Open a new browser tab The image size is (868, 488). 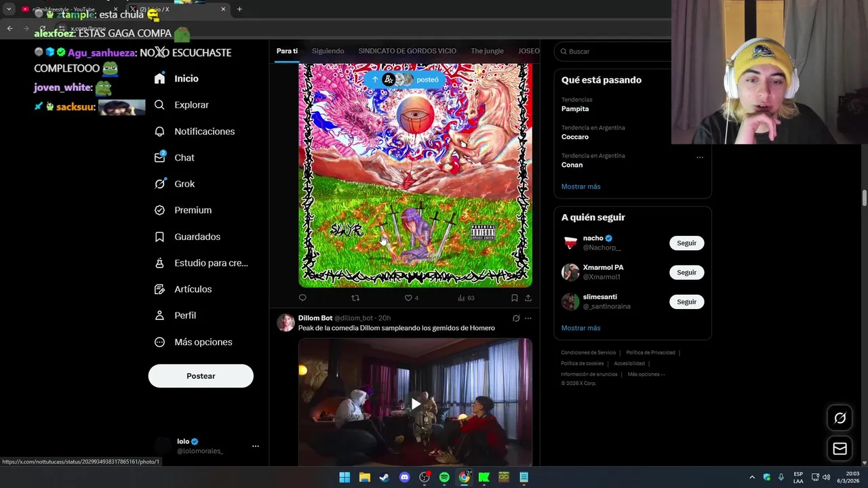point(239,9)
